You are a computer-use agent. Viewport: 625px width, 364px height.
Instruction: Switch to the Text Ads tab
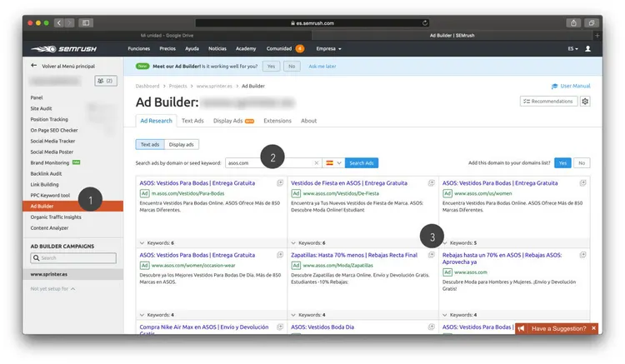192,121
